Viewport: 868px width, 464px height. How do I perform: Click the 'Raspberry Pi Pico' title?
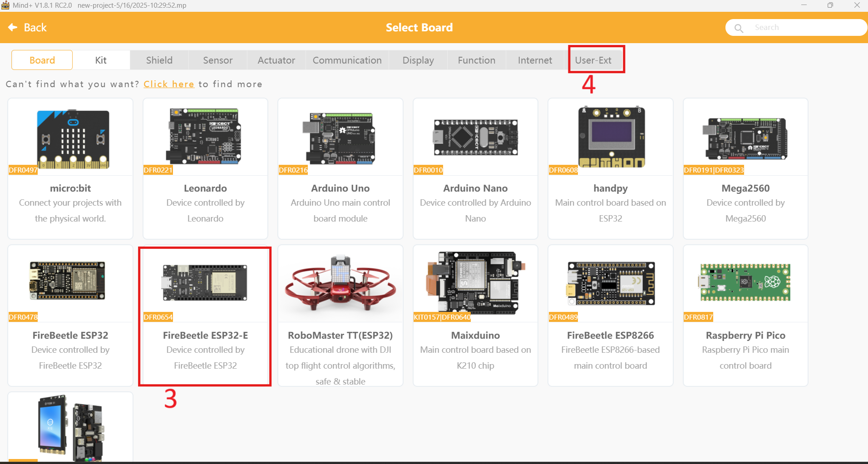pos(745,336)
